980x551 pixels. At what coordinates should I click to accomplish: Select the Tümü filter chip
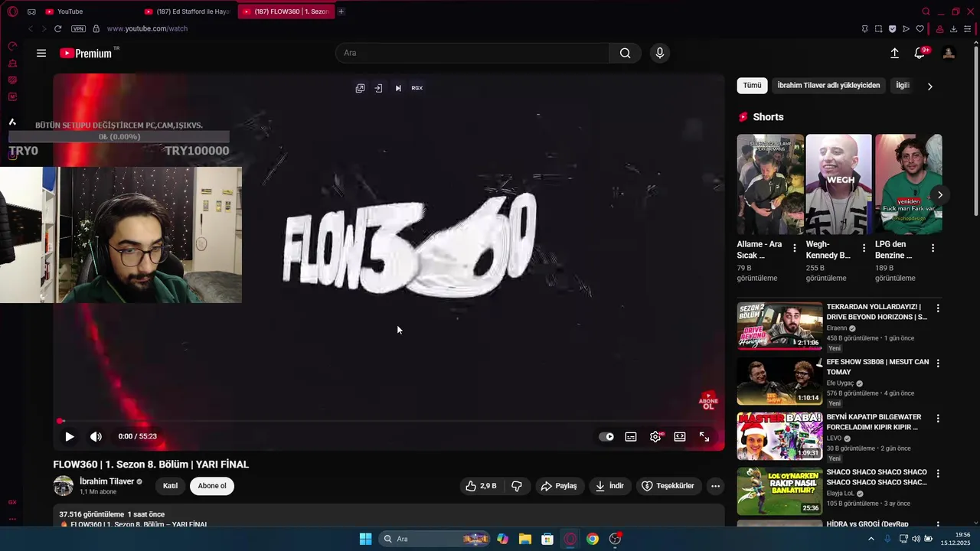752,85
